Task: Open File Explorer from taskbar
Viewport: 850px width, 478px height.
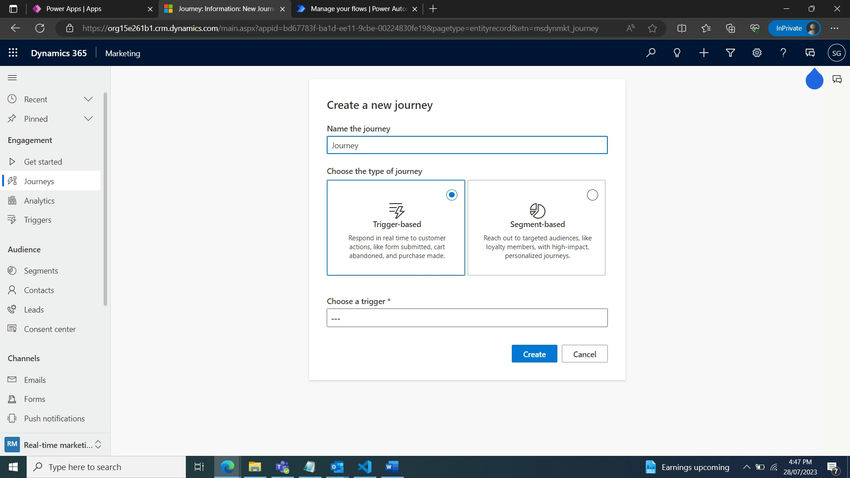Action: (255, 467)
